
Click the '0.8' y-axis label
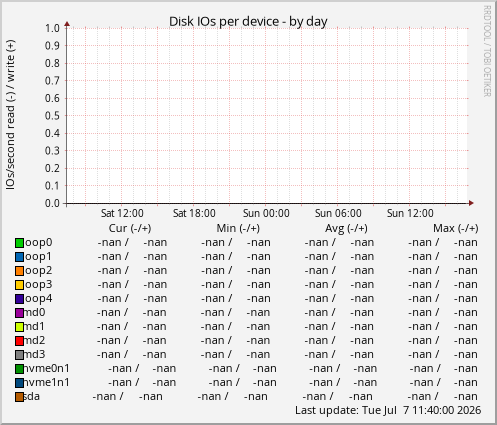[x=52, y=63]
